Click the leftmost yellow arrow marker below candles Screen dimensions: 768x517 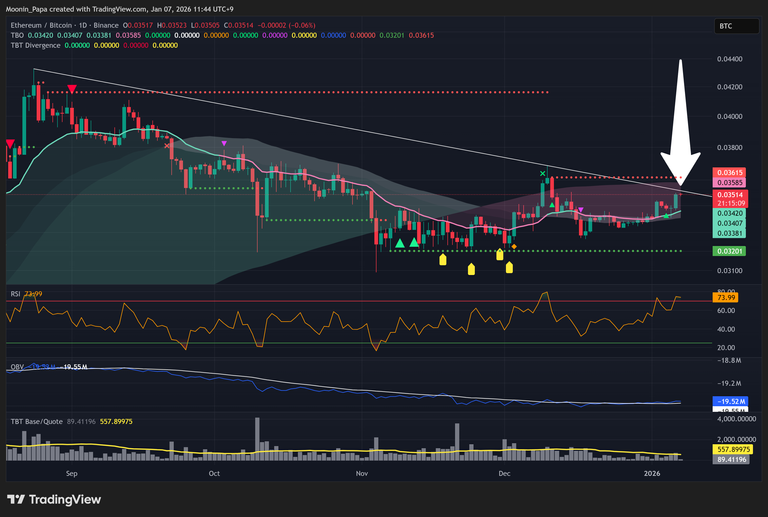click(443, 262)
